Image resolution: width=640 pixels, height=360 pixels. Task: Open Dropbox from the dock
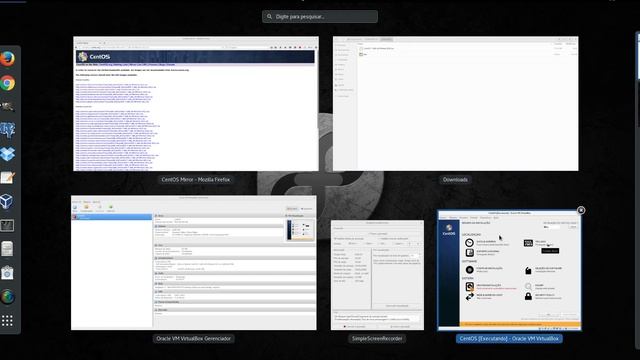[x=7, y=154]
